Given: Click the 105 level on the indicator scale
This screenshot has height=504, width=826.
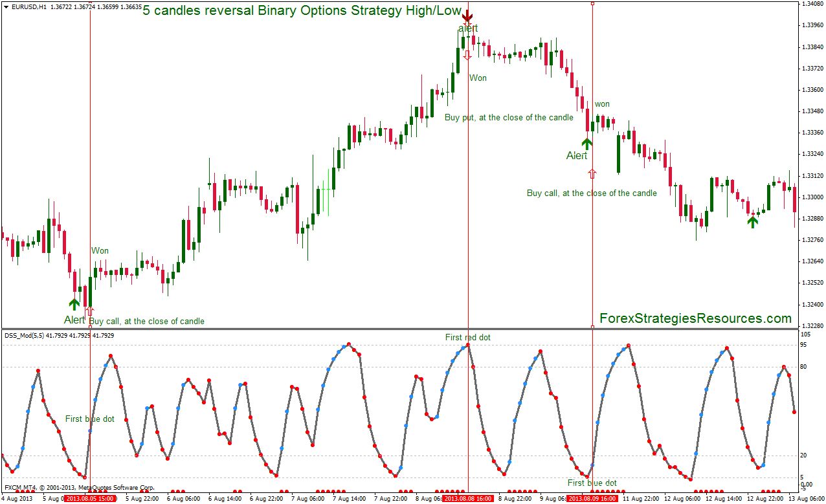Looking at the screenshot, I should click(x=806, y=334).
